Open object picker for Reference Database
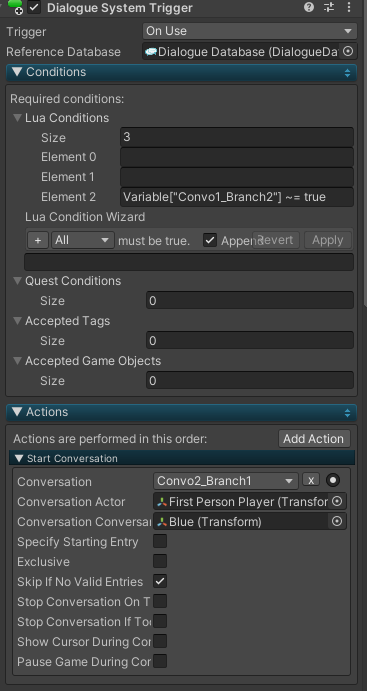 coord(348,52)
